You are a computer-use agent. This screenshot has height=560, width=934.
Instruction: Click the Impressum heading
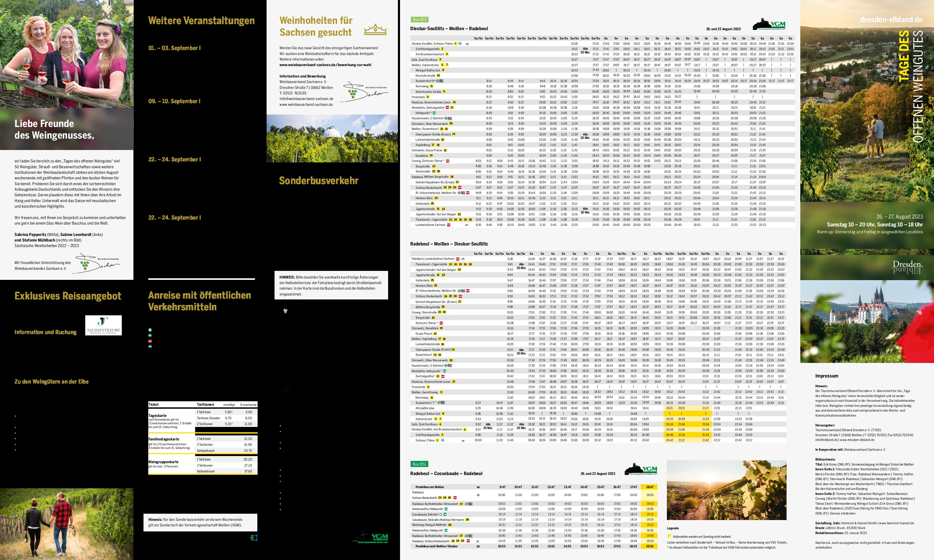point(826,376)
